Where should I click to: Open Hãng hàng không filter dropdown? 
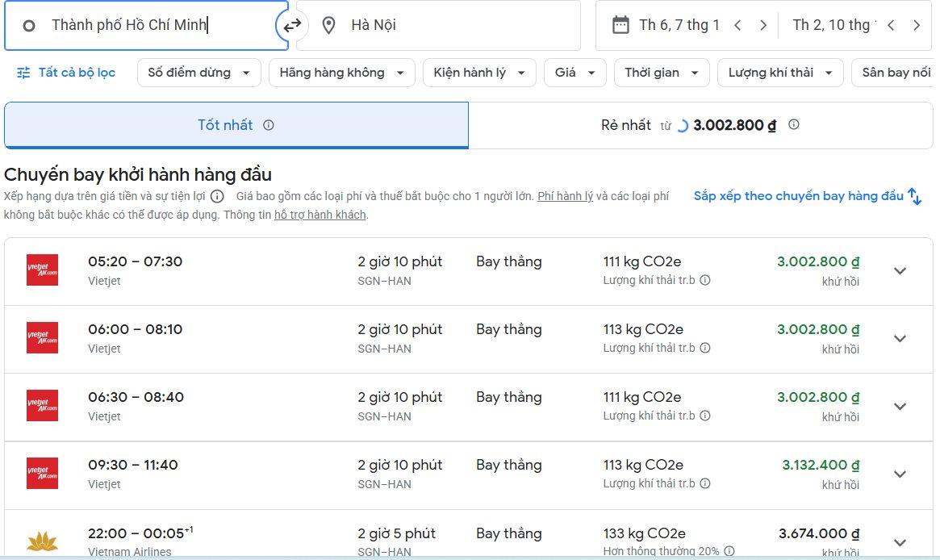(342, 73)
